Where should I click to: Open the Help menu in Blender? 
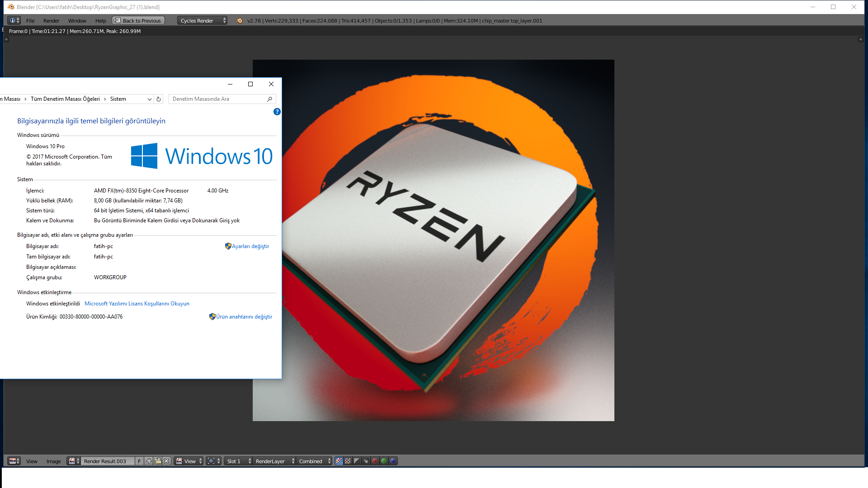click(x=100, y=21)
